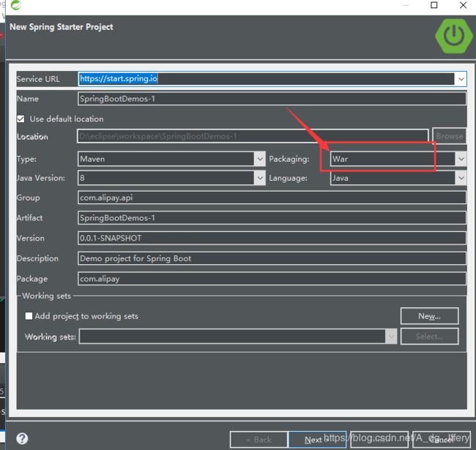Open the Working sets combo box
This screenshot has width=476, height=450.
(x=238, y=337)
